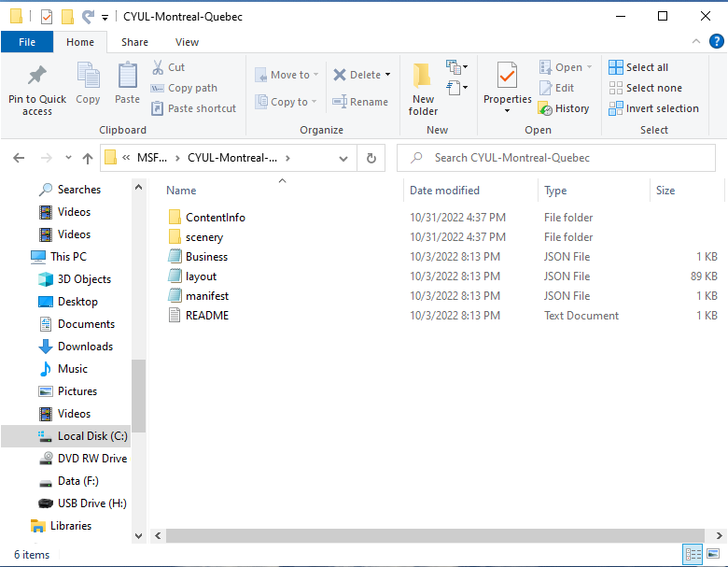Go up one folder level arrow
728x567 pixels.
[x=88, y=159]
